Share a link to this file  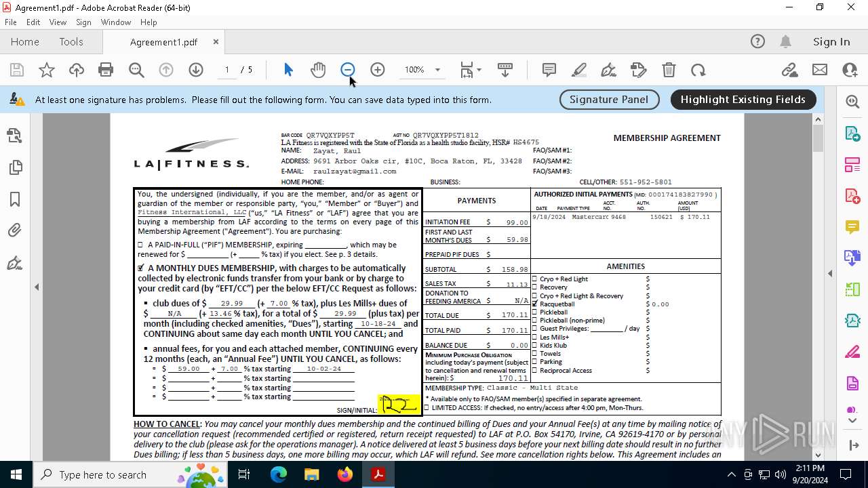pos(789,70)
